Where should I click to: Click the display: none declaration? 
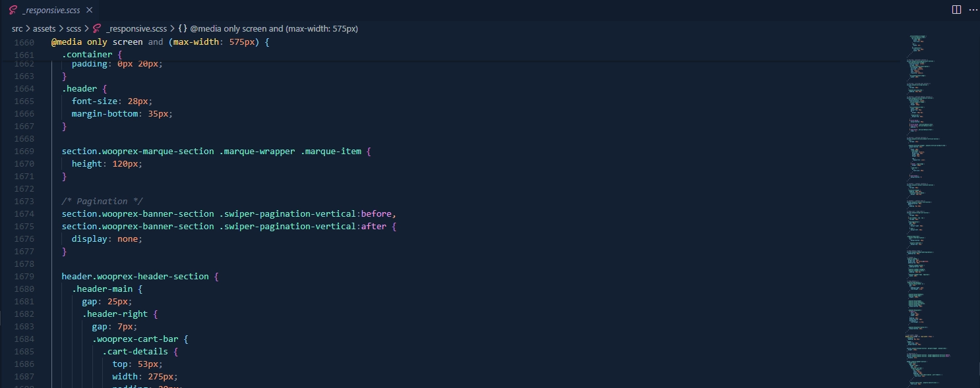[107, 239]
